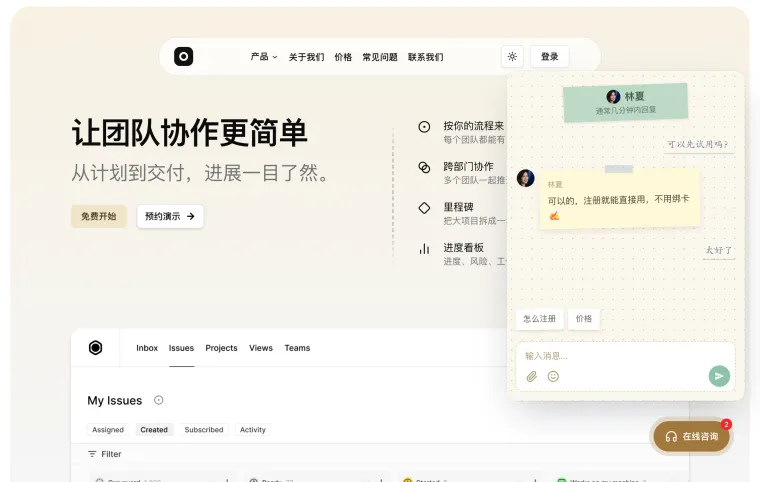Select the Activity filter tab
Screen dimensions: 760x482
coord(253,430)
